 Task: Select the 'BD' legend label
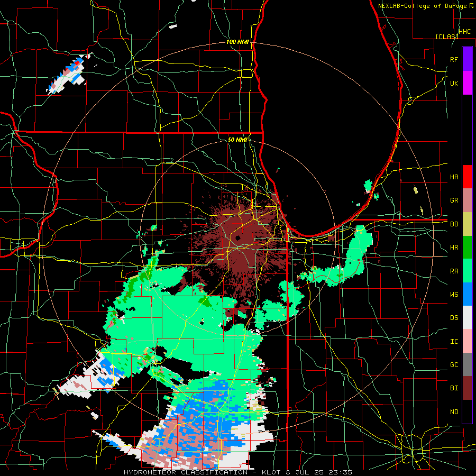point(454,224)
